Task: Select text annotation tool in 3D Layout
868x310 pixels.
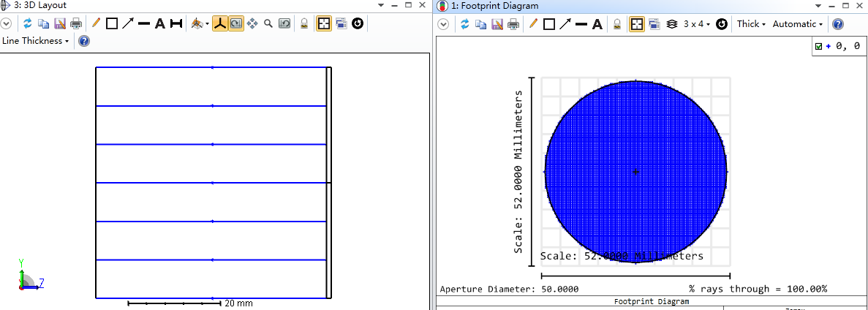Action: (160, 24)
